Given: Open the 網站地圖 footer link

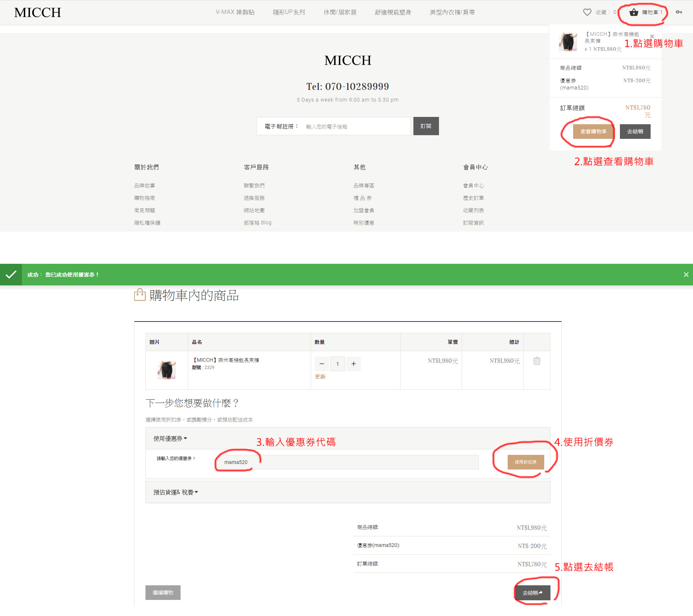Looking at the screenshot, I should (x=254, y=210).
